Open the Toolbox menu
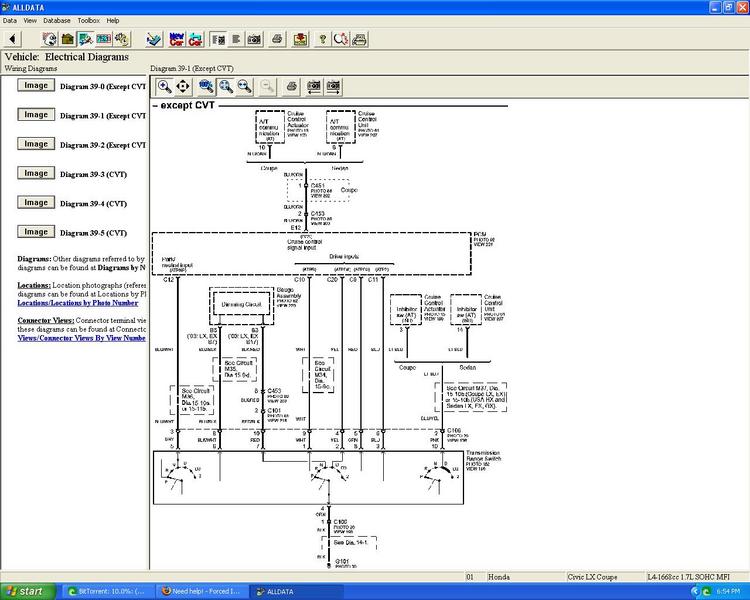 pyautogui.click(x=88, y=20)
